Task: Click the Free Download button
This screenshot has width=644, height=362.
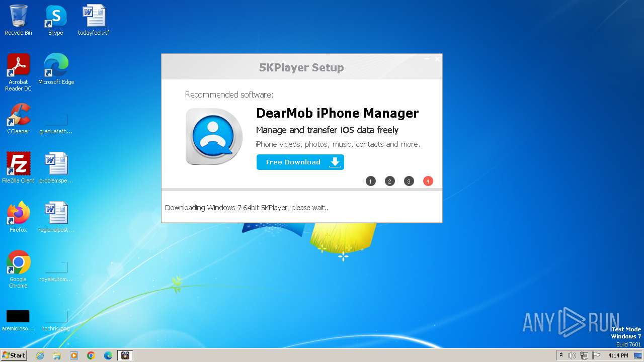Action: pos(300,162)
